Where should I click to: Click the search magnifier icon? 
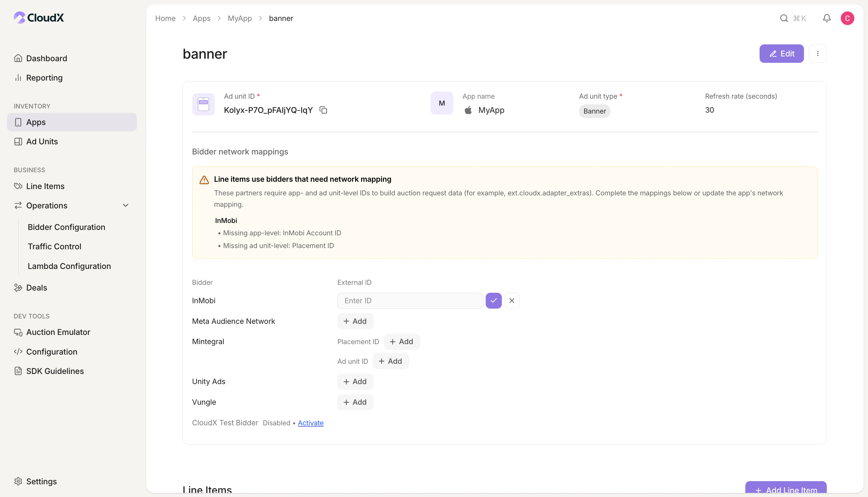coord(784,18)
